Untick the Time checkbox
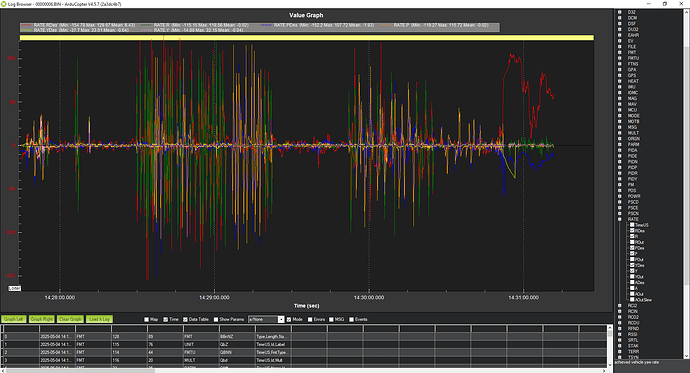 pyautogui.click(x=165, y=319)
